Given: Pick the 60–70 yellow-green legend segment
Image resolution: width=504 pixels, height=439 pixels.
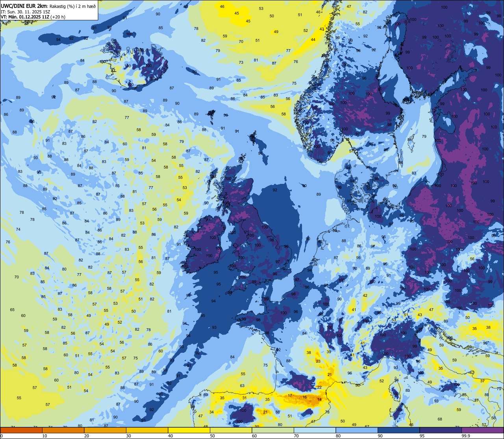Looking at the screenshot, I should pos(273,430).
